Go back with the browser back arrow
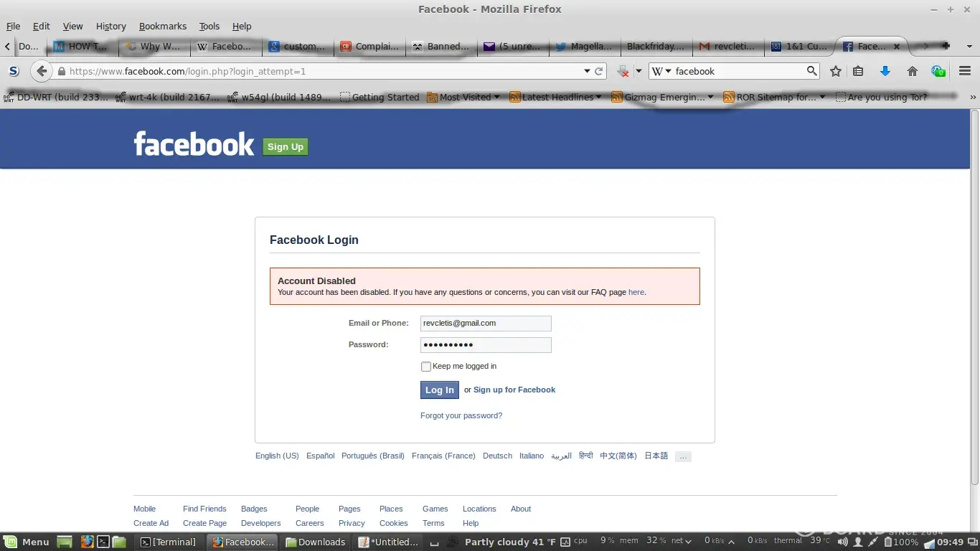 coord(42,71)
